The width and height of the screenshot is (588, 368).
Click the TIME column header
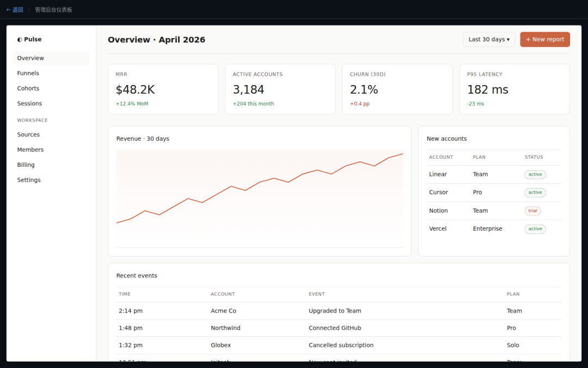coord(125,294)
